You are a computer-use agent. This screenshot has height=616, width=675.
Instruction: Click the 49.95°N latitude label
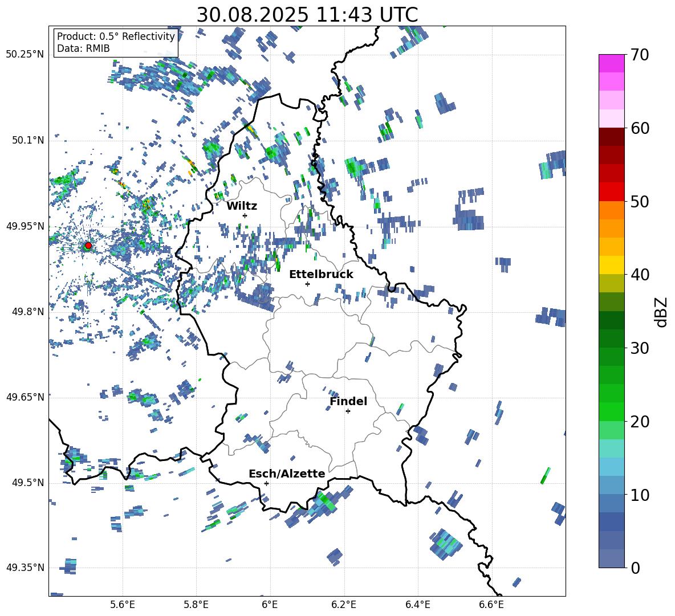(x=25, y=226)
